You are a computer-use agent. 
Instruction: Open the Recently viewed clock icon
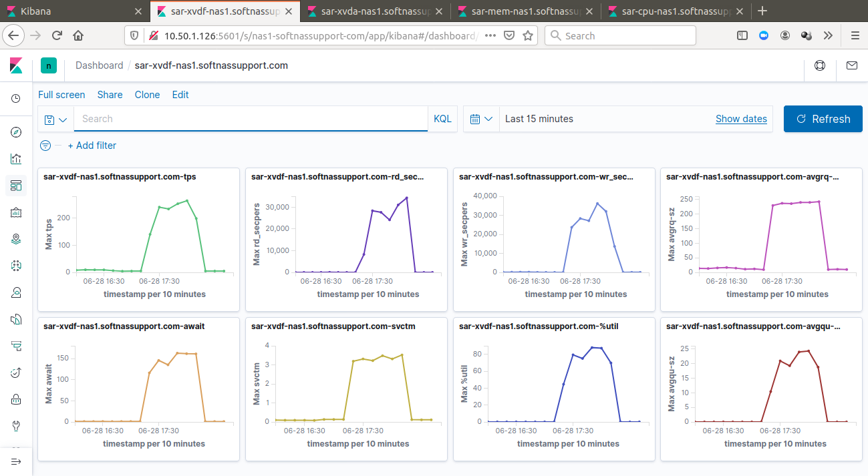(16, 99)
